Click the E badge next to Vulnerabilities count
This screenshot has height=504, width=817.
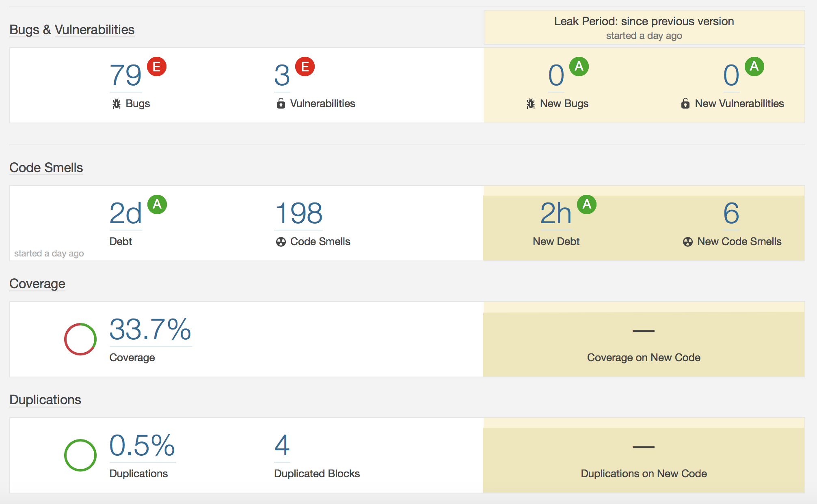[x=305, y=67]
